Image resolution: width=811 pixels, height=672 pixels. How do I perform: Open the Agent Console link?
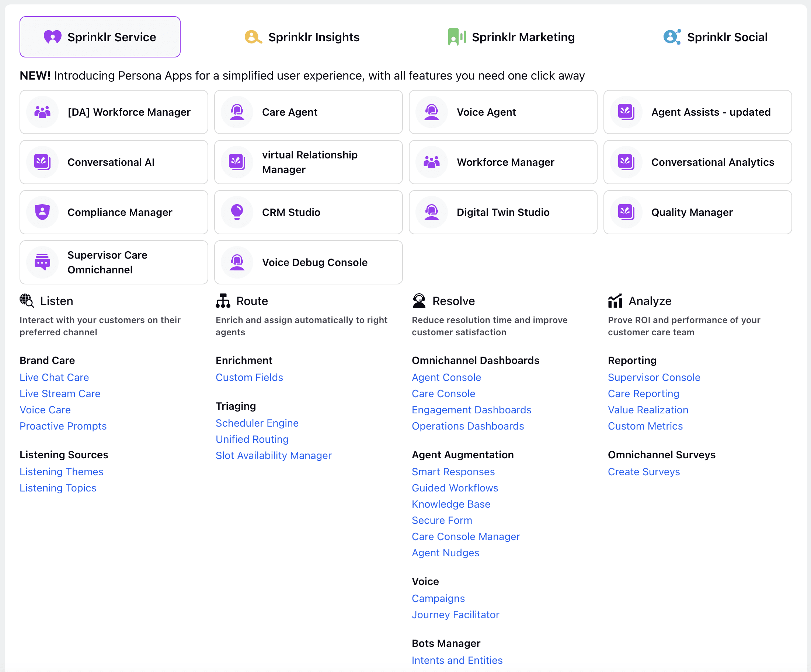tap(446, 378)
